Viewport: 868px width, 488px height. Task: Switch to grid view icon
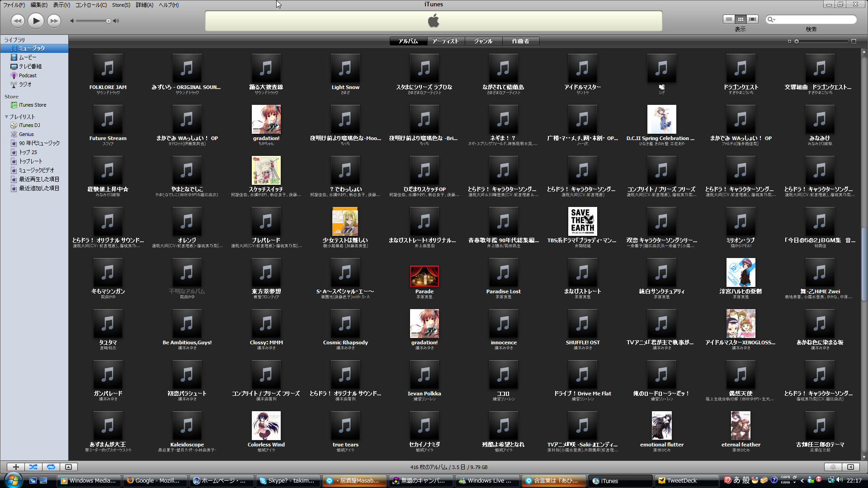[x=741, y=19]
